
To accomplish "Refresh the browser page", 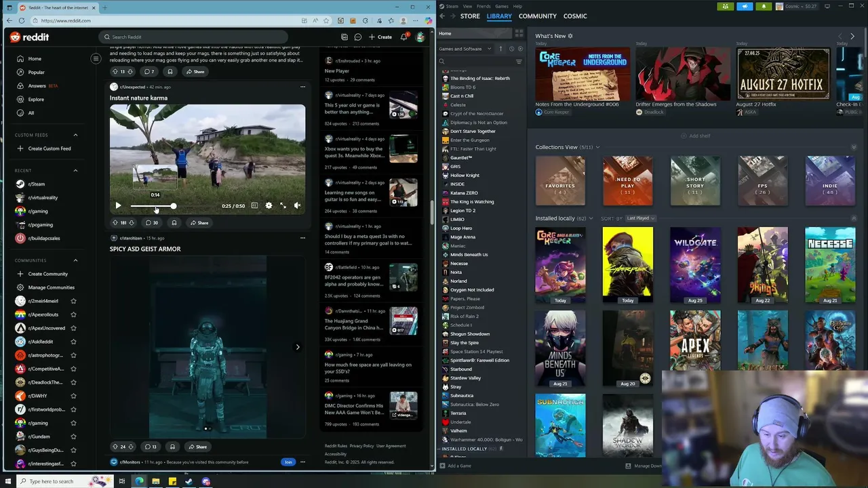I will (x=22, y=20).
